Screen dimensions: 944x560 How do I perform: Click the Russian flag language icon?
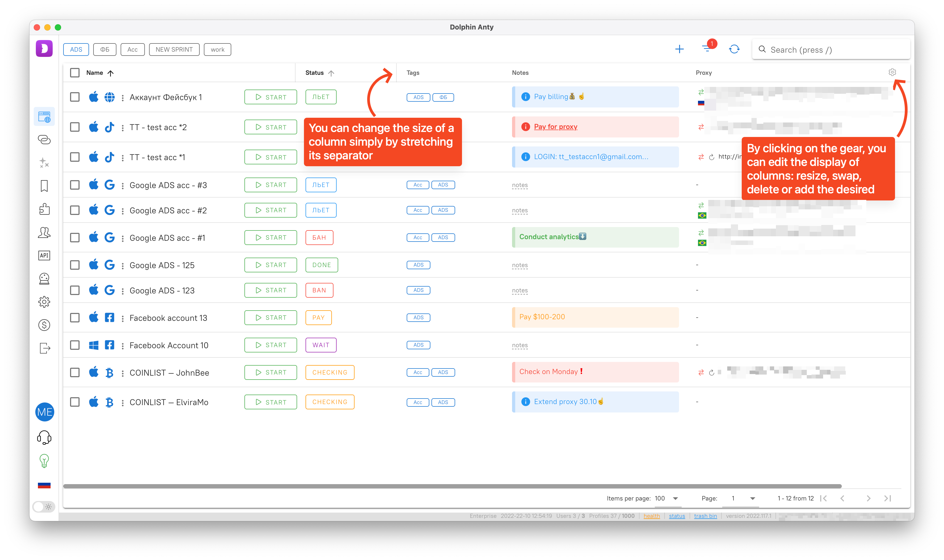point(44,485)
